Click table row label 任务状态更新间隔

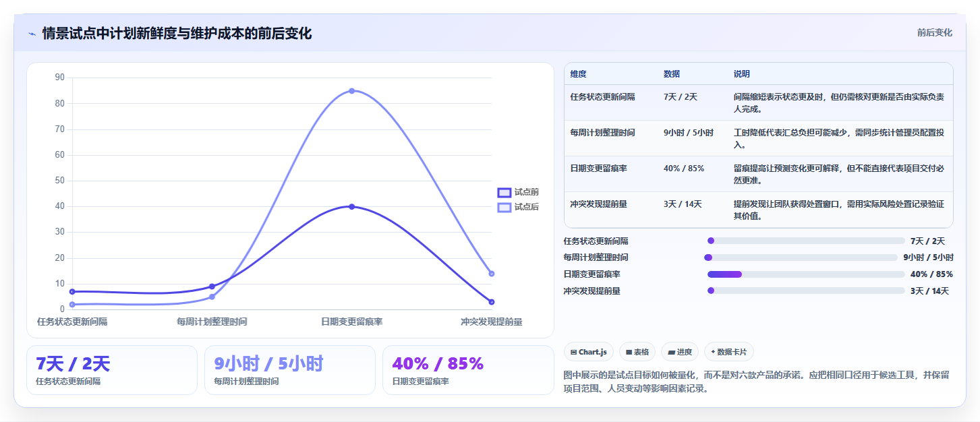tap(602, 97)
